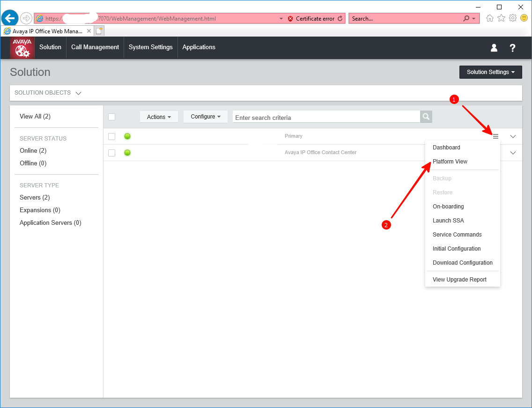Click the green status of Contact Center row
This screenshot has width=532, height=408.
point(127,153)
